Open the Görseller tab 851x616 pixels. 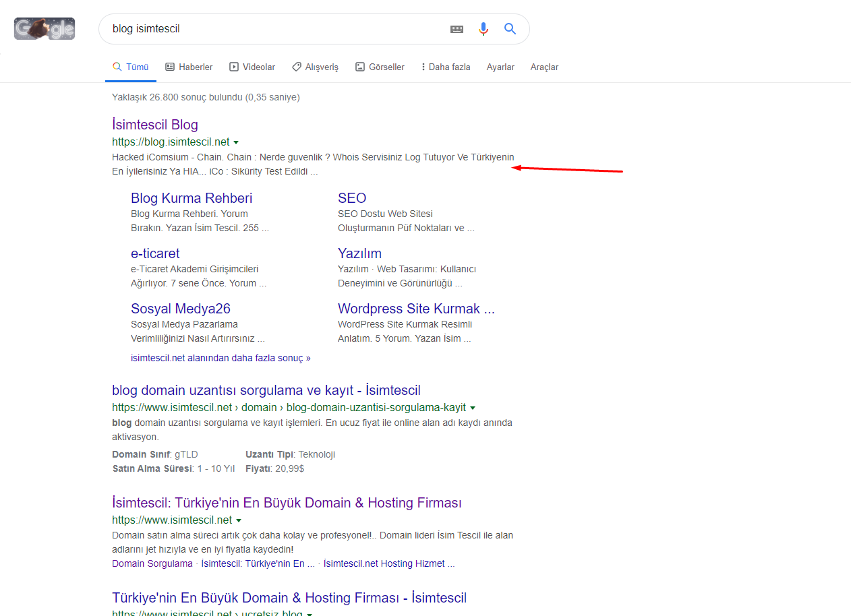pos(380,67)
